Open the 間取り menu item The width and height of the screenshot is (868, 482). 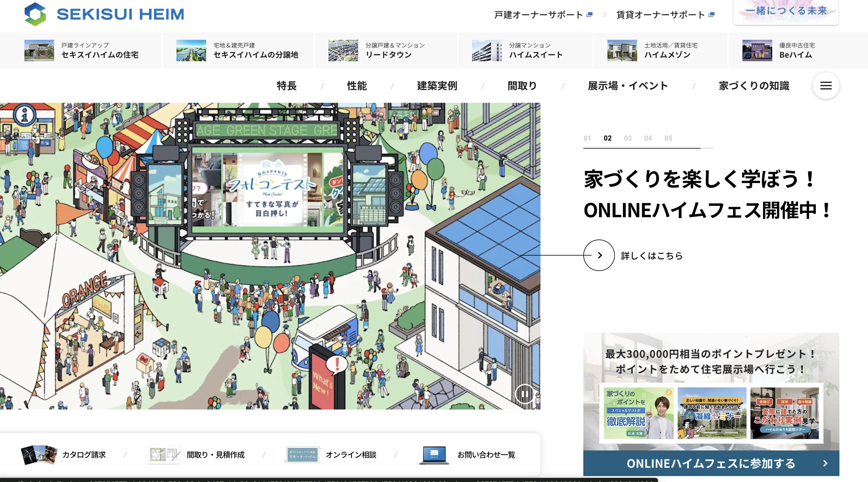522,86
